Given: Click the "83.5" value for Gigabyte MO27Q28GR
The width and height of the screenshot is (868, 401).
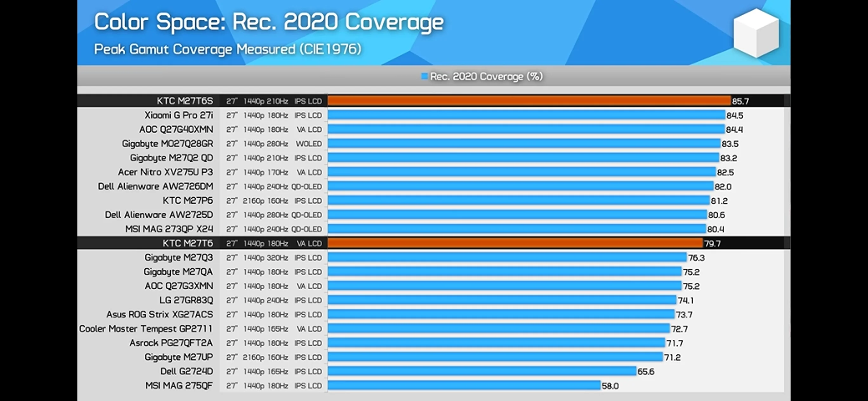Looking at the screenshot, I should [730, 144].
